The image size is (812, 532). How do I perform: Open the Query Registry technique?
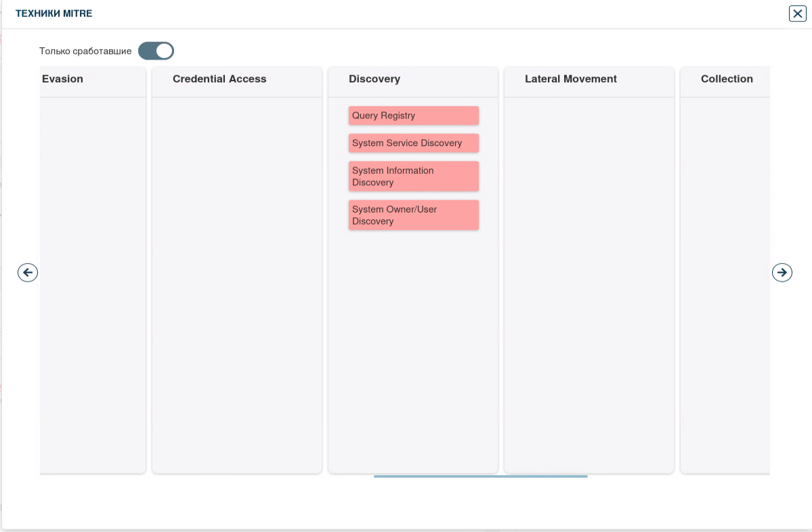(x=413, y=116)
